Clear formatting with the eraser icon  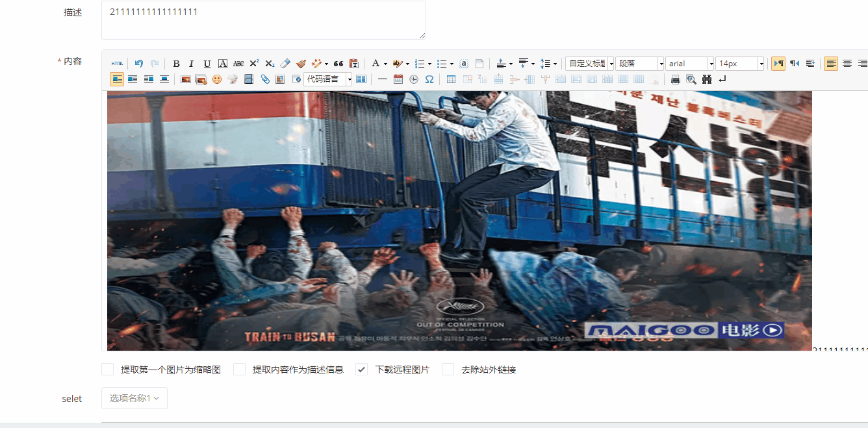pyautogui.click(x=285, y=64)
